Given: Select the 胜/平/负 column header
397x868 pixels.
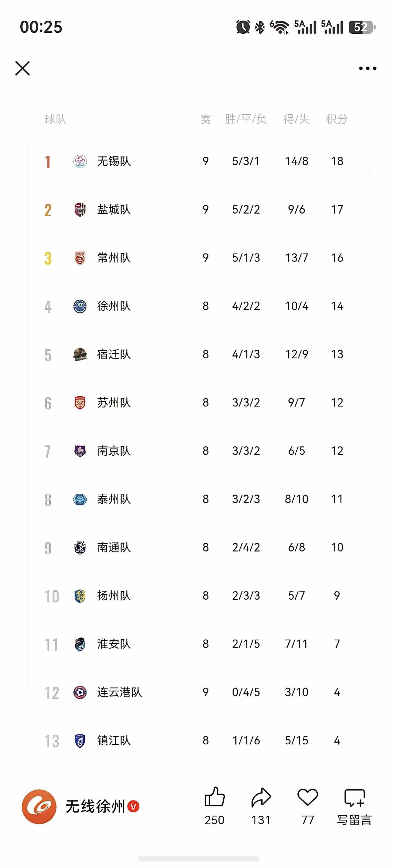Looking at the screenshot, I should pyautogui.click(x=246, y=119).
